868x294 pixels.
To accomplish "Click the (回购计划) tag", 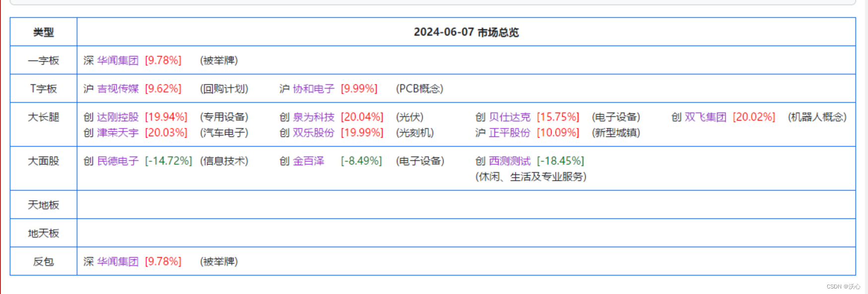I will click(224, 89).
